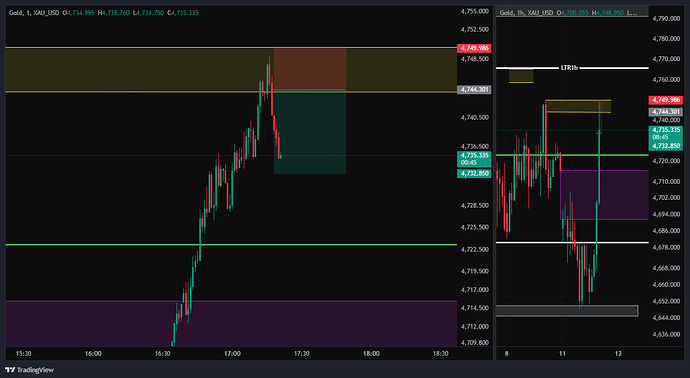This screenshot has width=690, height=378.
Task: Click the 4,720.000 label on 1h price axis
Action: (666, 161)
